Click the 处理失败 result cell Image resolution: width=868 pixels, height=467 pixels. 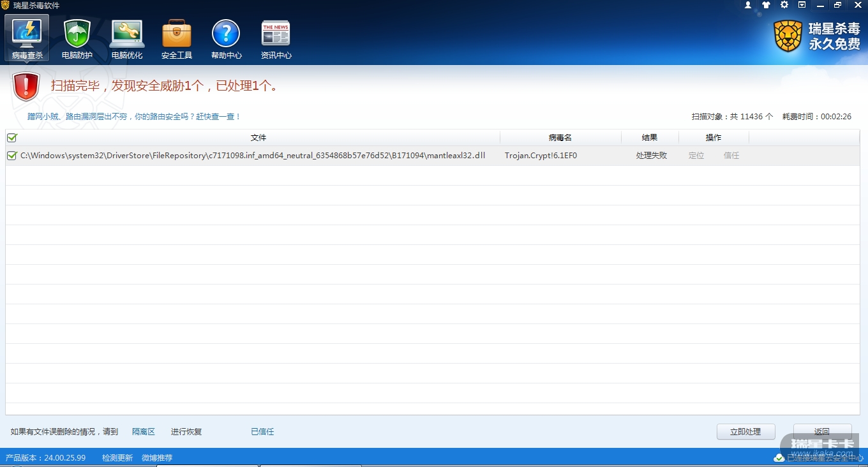[652, 156]
